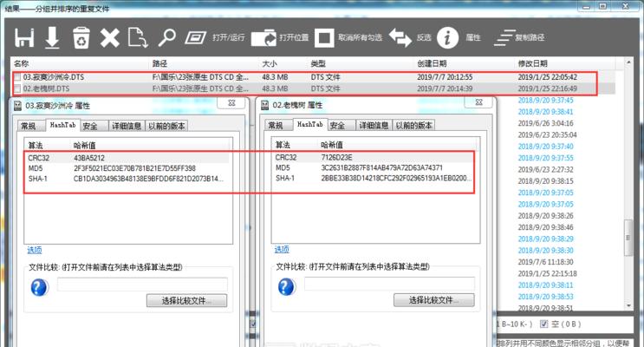Click the save (floppy disk) toolbar icon
The height and width of the screenshot is (347, 644).
click(x=24, y=38)
